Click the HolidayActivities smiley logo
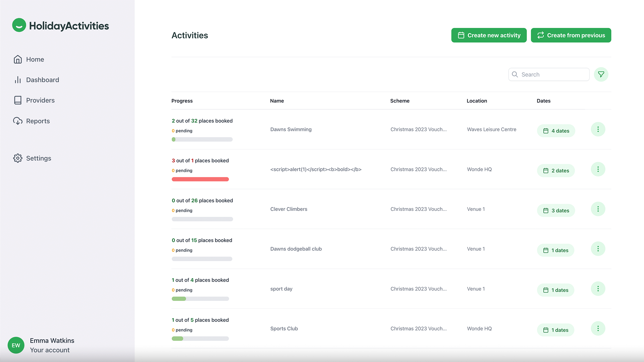The height and width of the screenshot is (362, 644). pyautogui.click(x=19, y=25)
